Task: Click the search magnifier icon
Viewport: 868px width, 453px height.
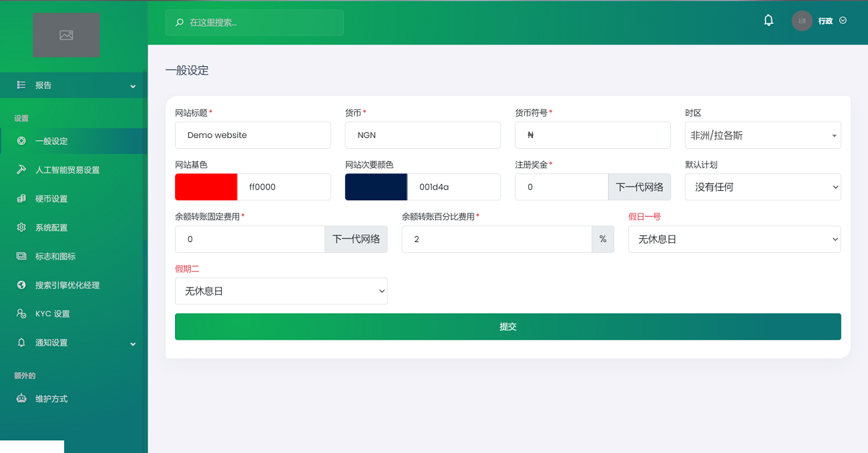Action: click(x=180, y=23)
